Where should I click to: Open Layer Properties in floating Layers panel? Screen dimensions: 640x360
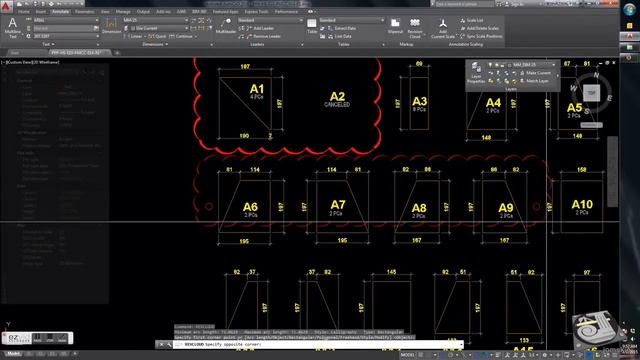pos(476,73)
